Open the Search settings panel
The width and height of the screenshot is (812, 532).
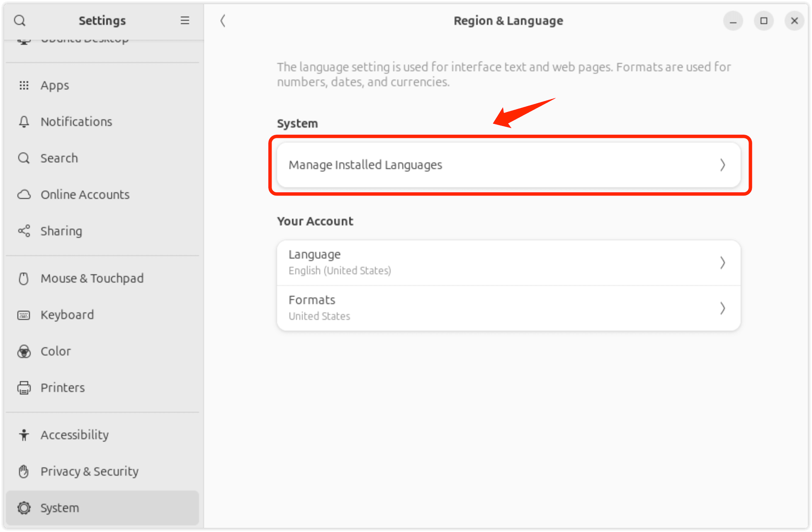tap(59, 158)
